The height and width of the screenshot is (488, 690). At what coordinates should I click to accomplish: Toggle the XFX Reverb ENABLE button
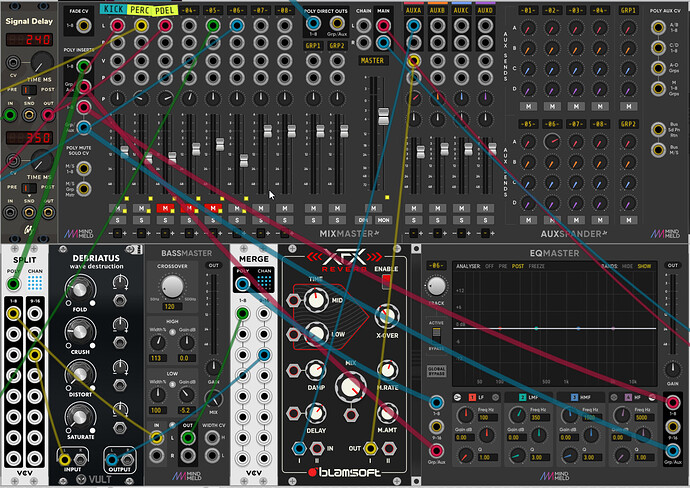click(386, 282)
